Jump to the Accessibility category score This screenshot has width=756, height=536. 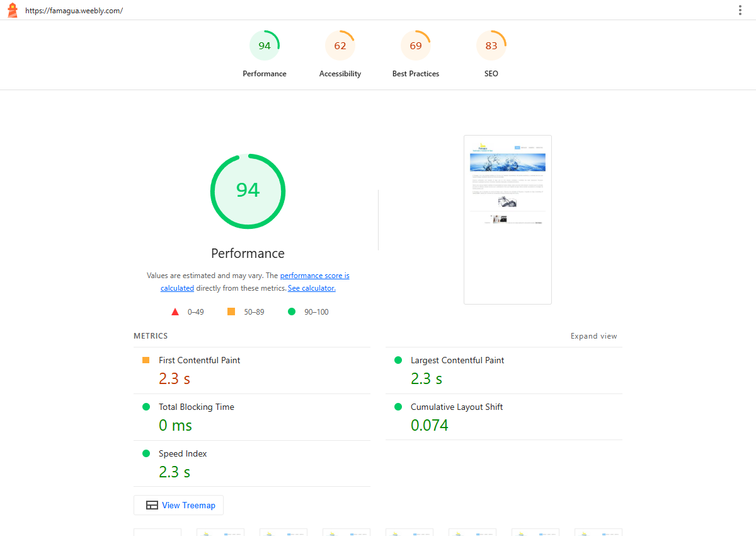pos(340,54)
